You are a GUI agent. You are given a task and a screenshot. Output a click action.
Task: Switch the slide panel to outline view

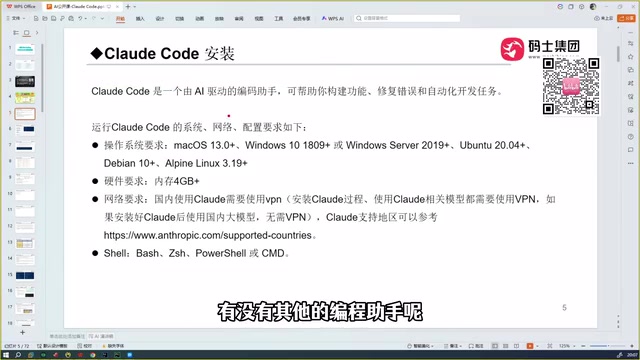coord(16,33)
